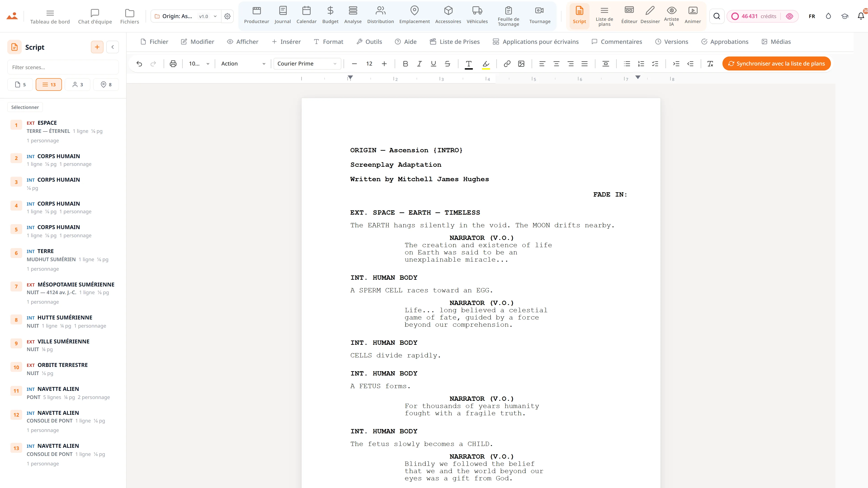Apply strikethrough formatting
Screen dimensions: 868x488
tap(448, 64)
